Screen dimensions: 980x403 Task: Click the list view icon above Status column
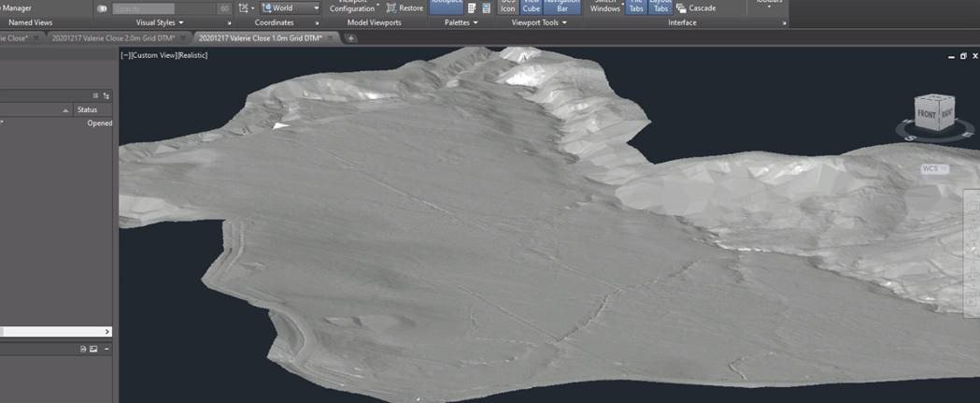pos(95,95)
